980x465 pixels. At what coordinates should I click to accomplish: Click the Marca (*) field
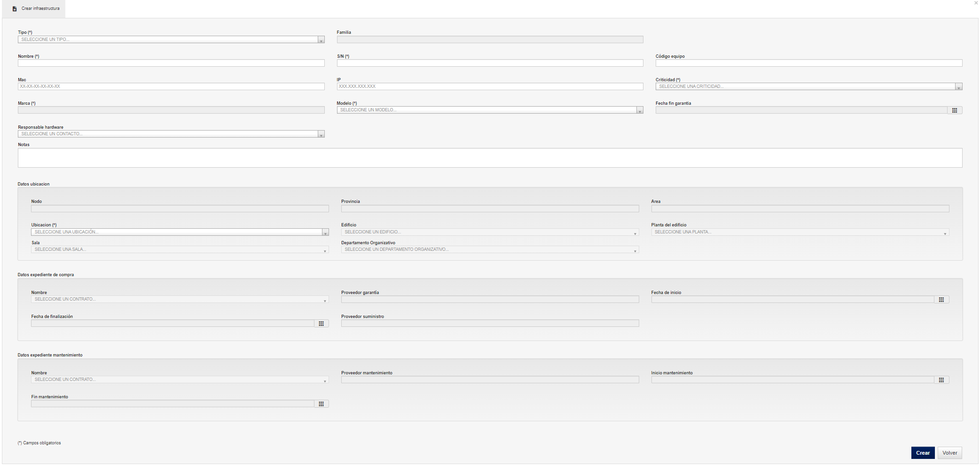click(171, 110)
